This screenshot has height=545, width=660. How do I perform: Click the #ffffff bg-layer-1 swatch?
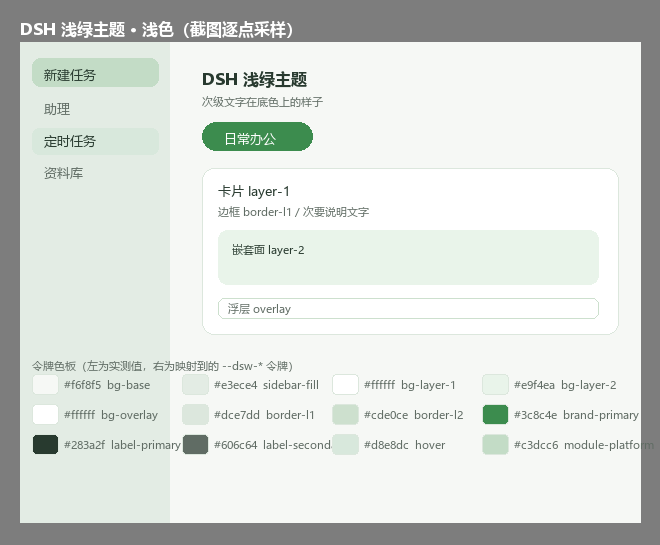(345, 385)
